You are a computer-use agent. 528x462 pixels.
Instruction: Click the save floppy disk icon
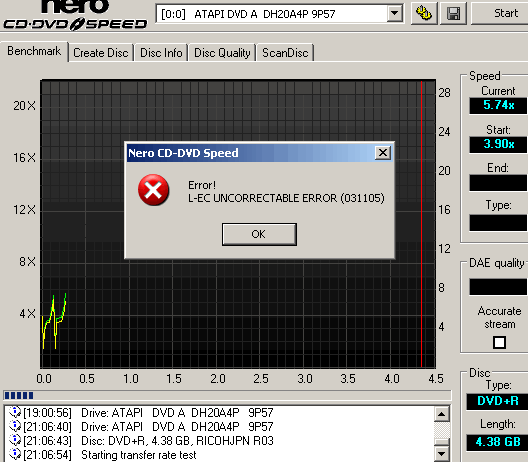coord(453,13)
